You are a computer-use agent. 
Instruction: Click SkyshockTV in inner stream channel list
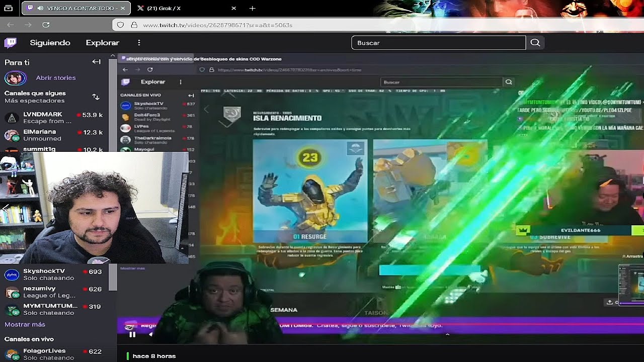pyautogui.click(x=148, y=104)
